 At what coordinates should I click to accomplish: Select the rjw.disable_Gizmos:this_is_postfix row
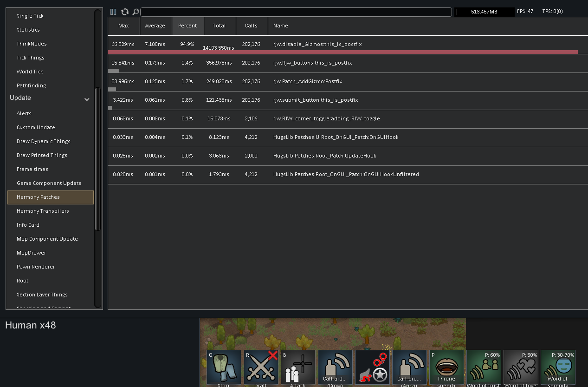pyautogui.click(x=348, y=45)
